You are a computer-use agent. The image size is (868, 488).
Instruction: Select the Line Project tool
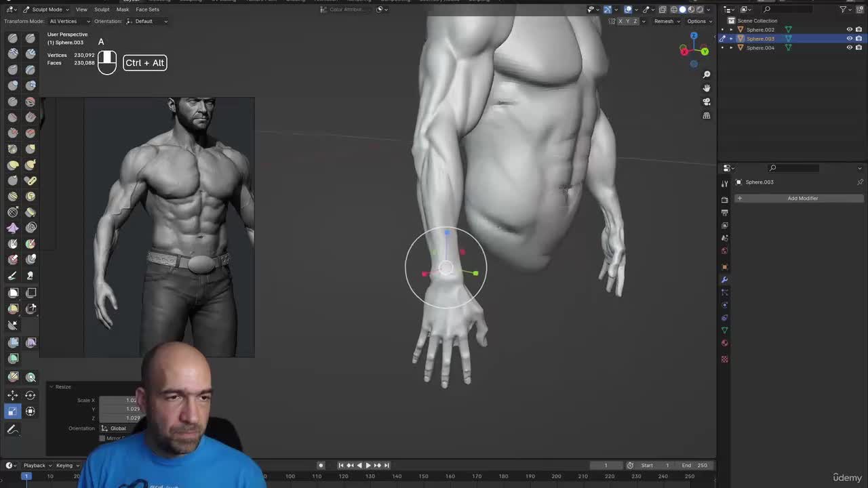click(13, 325)
